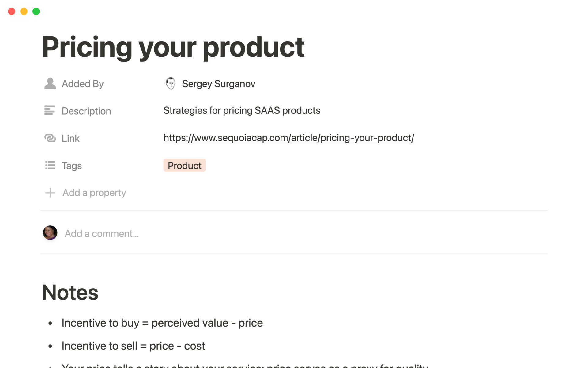Click the Add a property button
The width and height of the screenshot is (588, 368).
pos(94,193)
